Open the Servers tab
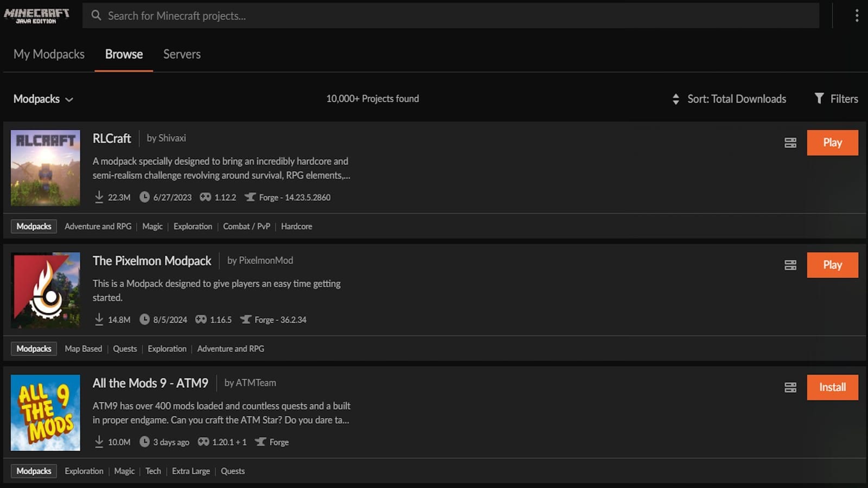This screenshot has width=868, height=488. 181,54
